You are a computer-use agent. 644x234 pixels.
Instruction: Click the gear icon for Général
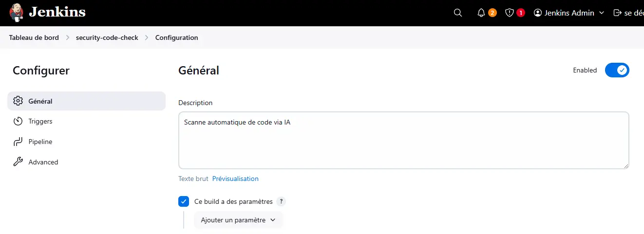point(18,101)
